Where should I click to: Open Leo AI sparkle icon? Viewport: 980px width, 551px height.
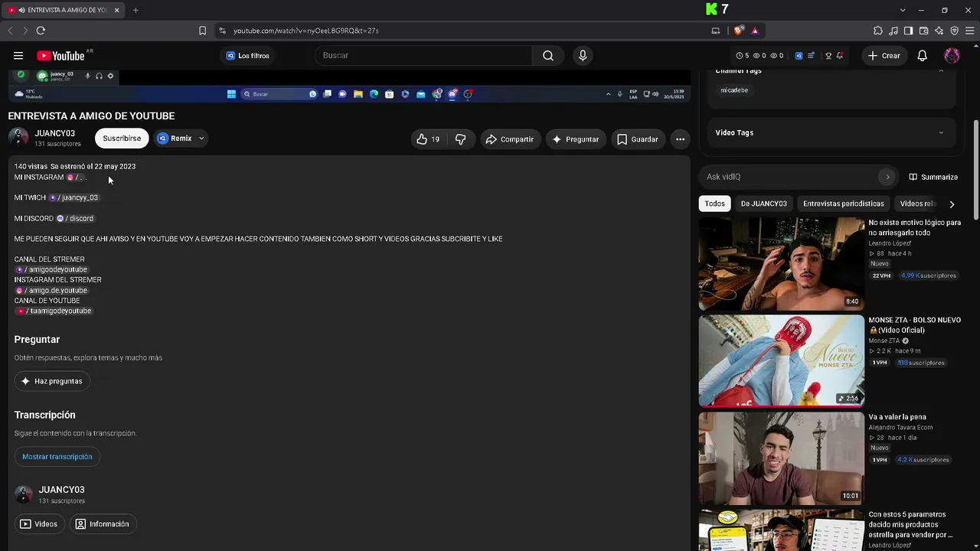point(939,31)
